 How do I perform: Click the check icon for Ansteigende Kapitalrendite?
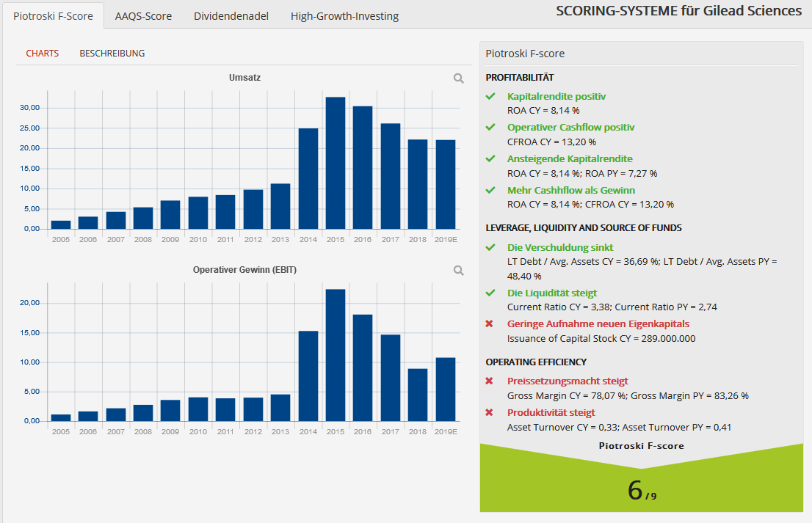[490, 159]
